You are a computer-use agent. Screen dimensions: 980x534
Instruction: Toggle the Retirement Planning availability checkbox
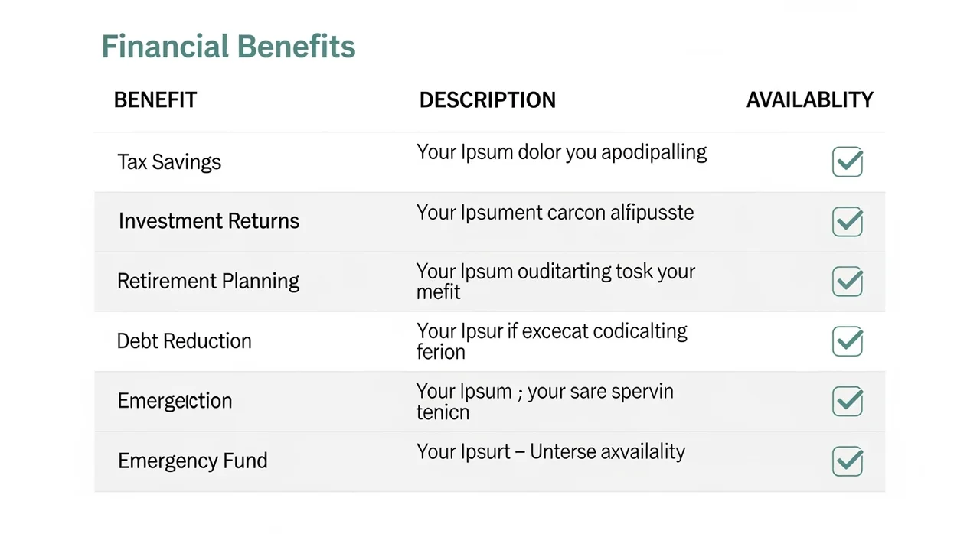(847, 282)
